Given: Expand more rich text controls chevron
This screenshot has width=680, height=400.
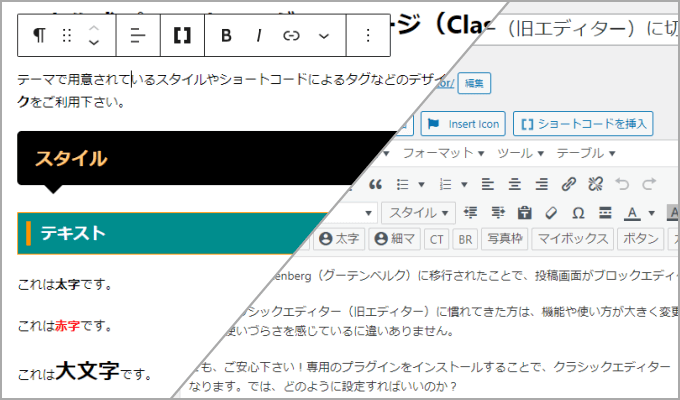Looking at the screenshot, I should pyautogui.click(x=324, y=36).
